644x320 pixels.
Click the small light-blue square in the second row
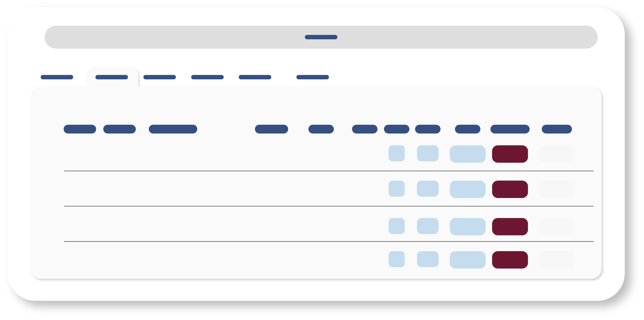[x=396, y=189]
